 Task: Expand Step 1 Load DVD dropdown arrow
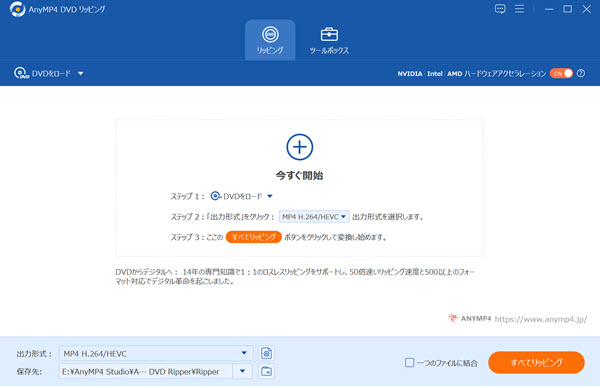tap(270, 196)
